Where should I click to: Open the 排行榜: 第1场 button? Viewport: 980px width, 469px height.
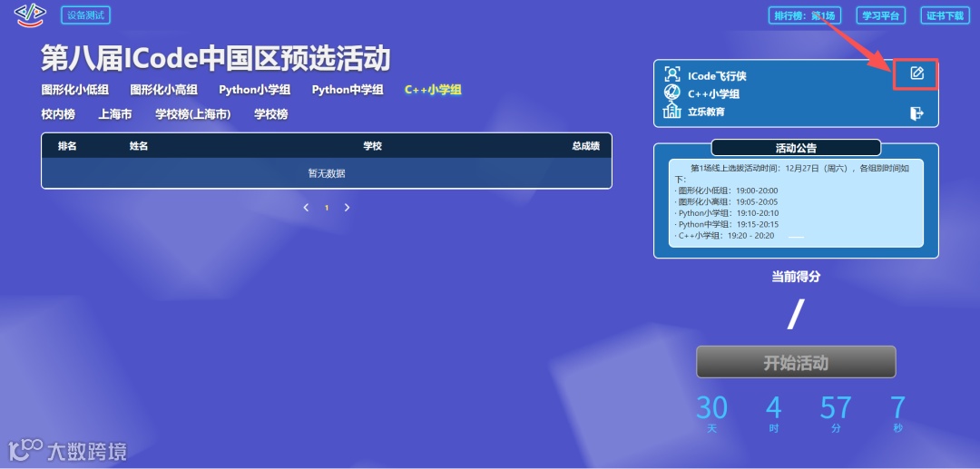pyautogui.click(x=805, y=15)
